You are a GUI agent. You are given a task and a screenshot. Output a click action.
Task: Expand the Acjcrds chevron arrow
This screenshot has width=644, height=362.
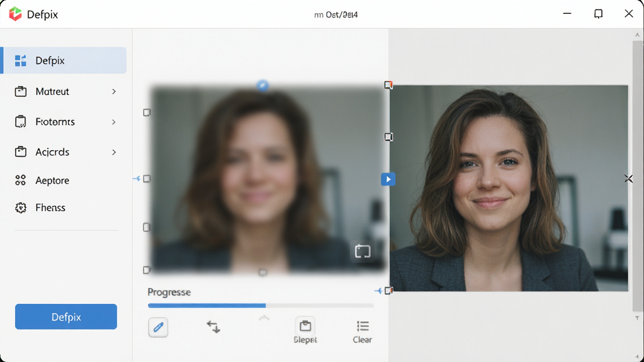114,152
